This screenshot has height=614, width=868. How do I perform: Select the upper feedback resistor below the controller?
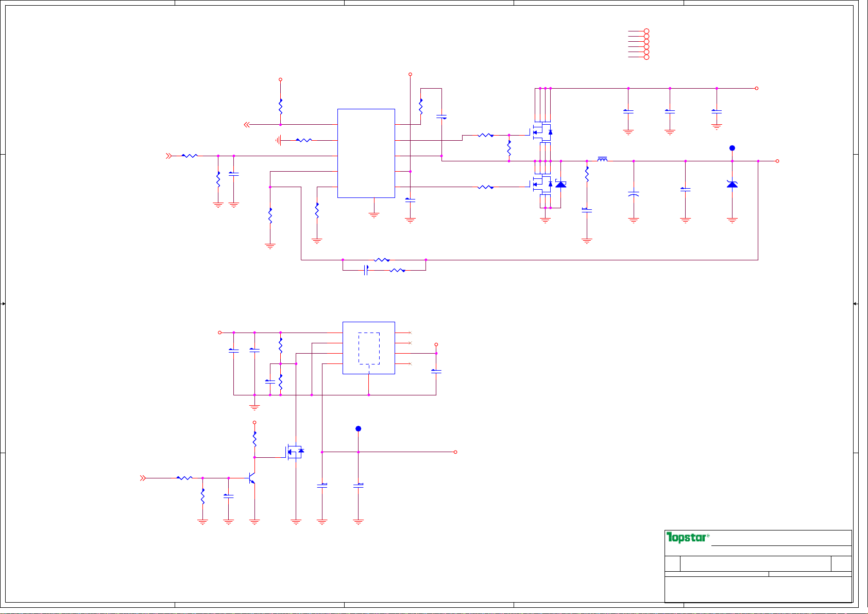382,260
